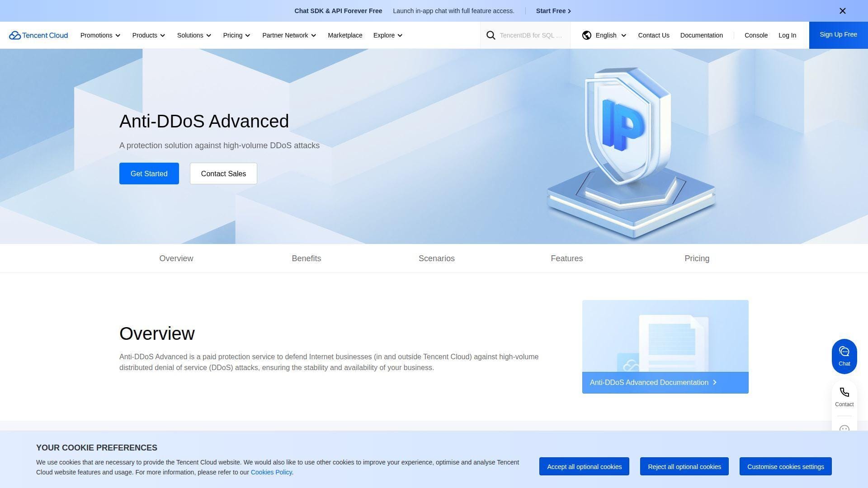This screenshot has height=488, width=868.
Task: Click the partially visible feedback face icon
Action: [844, 427]
